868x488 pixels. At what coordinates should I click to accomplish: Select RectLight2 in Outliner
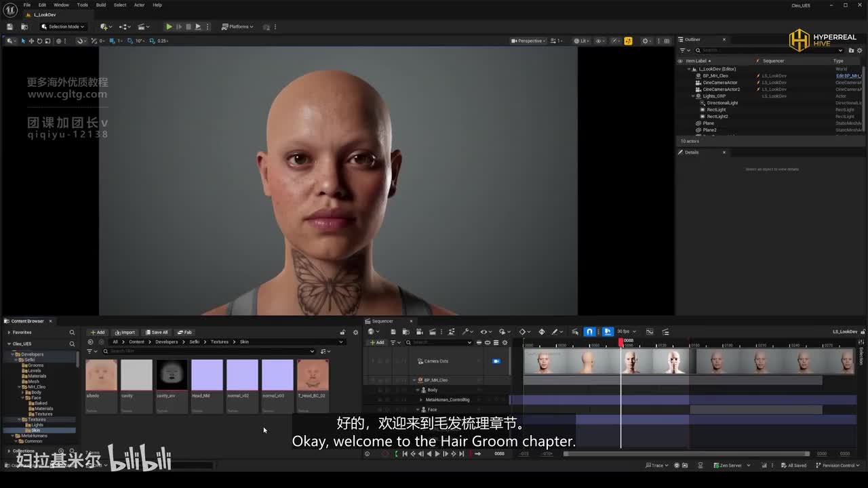717,117
